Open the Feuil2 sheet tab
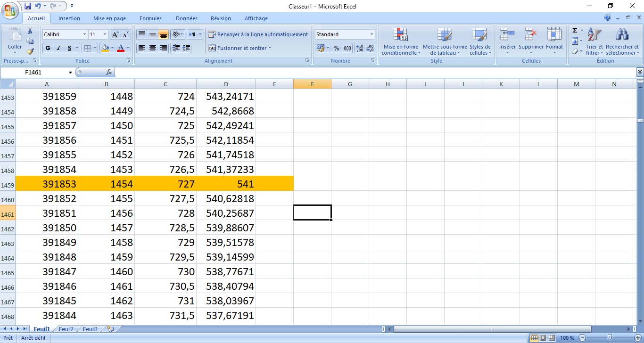The width and height of the screenshot is (644, 343). click(66, 329)
